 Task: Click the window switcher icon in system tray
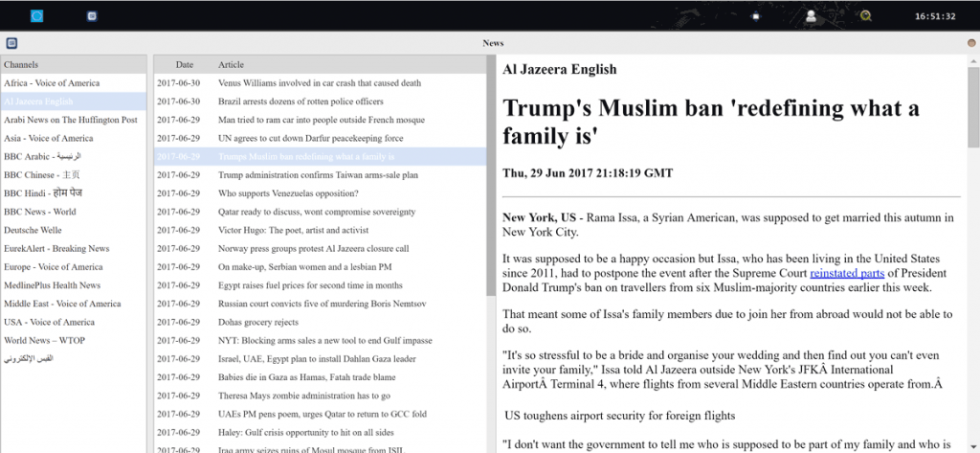(755, 15)
